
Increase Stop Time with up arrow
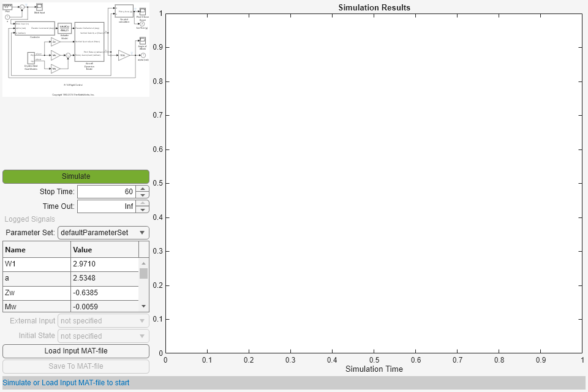tap(143, 189)
